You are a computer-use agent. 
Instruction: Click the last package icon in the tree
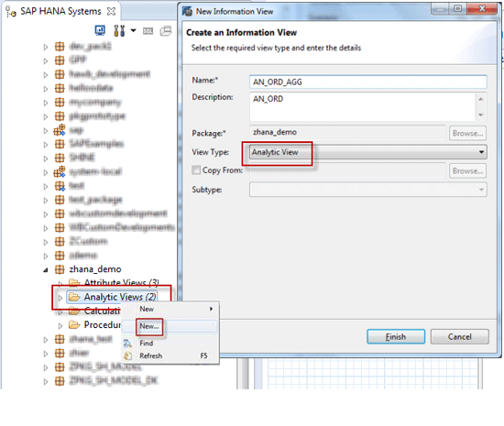pyautogui.click(x=60, y=381)
